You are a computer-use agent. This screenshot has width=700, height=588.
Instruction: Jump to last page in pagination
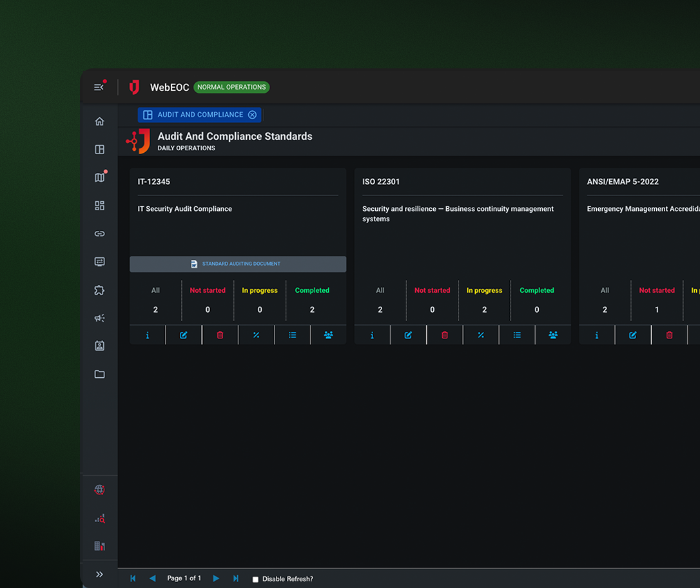236,578
